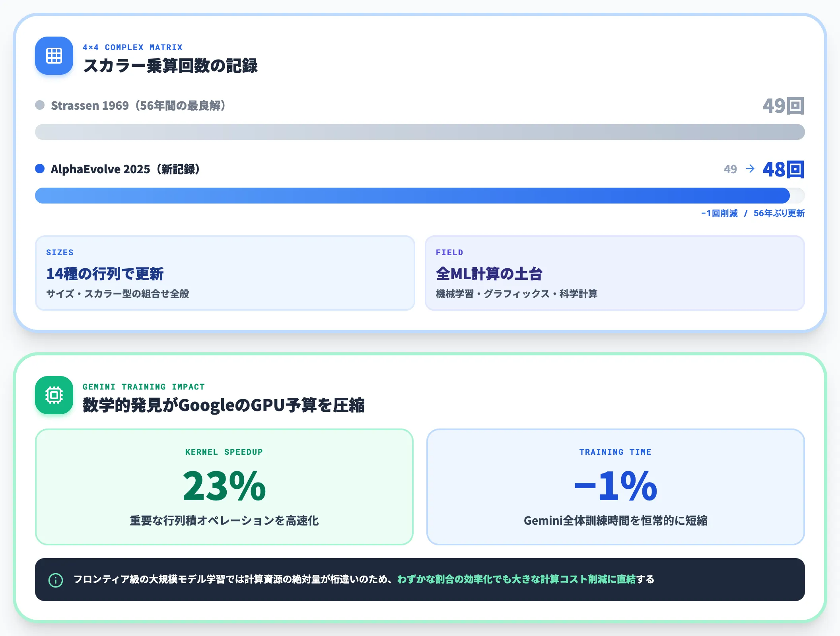
Task: Click the Gemini全体訓練時間を恒常的に短縮 caption
Action: click(616, 520)
